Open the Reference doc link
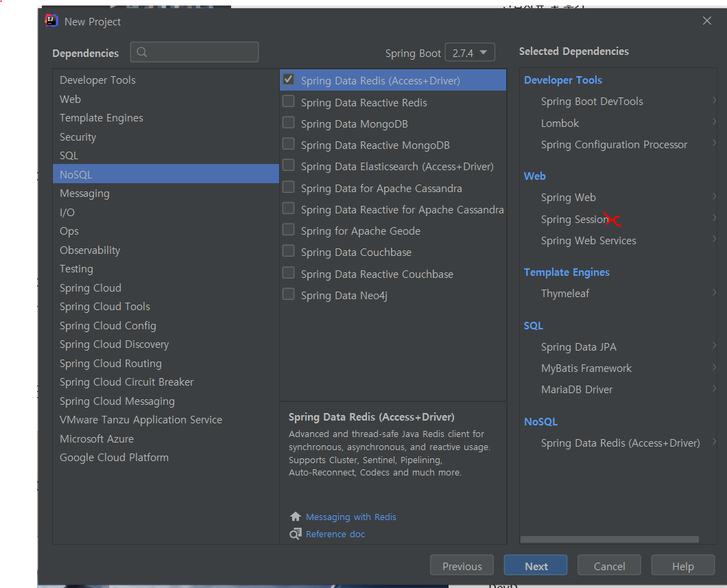727x588 pixels. click(x=335, y=534)
